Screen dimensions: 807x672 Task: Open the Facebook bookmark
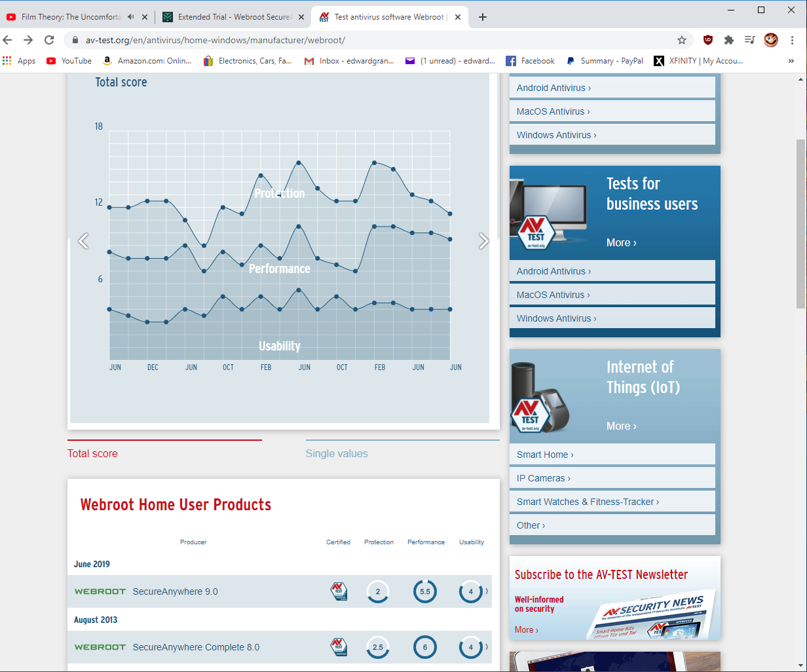pyautogui.click(x=531, y=61)
